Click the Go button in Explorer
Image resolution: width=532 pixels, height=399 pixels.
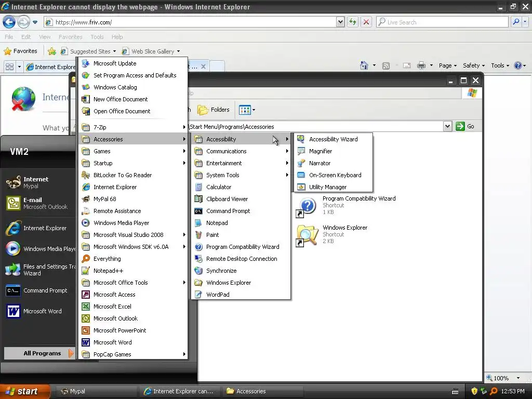(x=465, y=126)
